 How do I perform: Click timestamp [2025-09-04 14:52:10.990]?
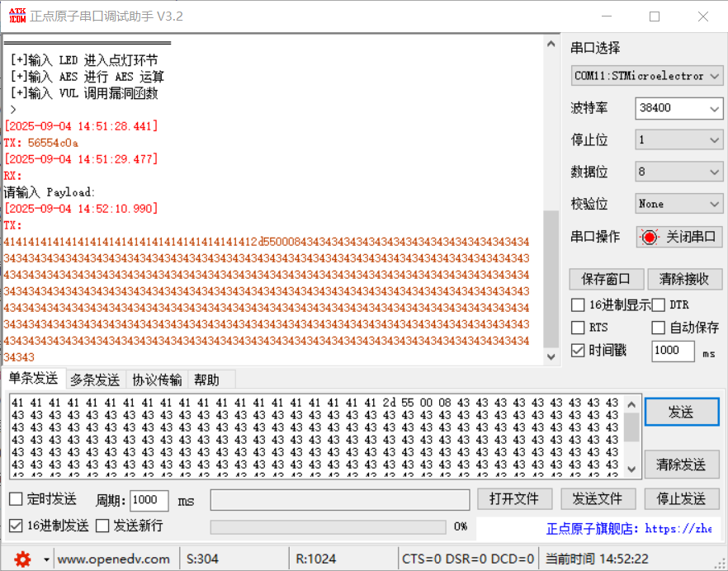81,209
